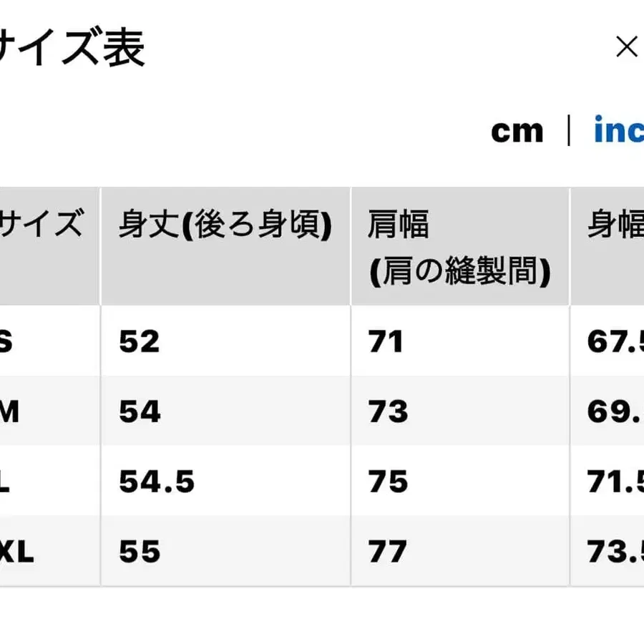
Task: Click the 身丈(後ろ身頃) column header
Action: click(x=226, y=223)
